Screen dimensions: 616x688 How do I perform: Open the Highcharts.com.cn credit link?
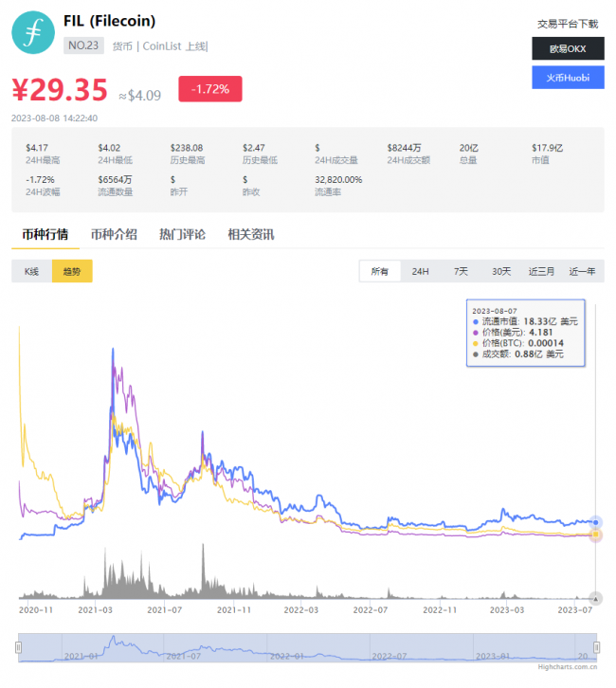click(x=568, y=667)
